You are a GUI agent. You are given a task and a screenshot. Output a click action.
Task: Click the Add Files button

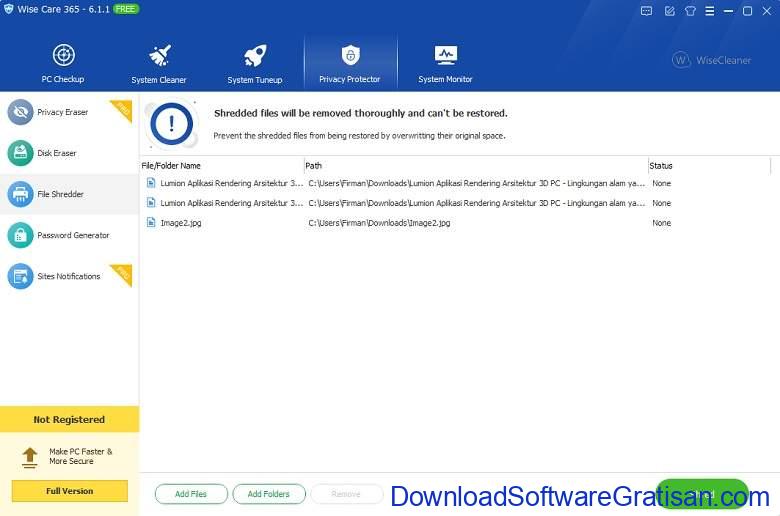(191, 494)
